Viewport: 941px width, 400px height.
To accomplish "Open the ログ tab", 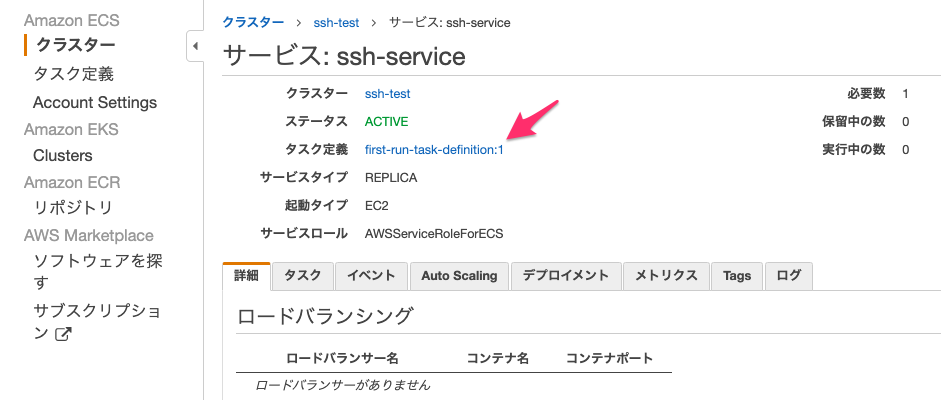I will [x=789, y=276].
